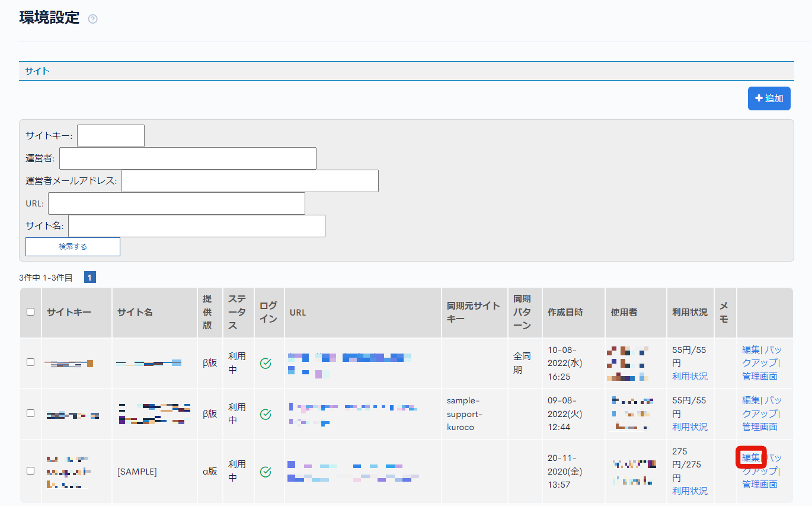Tick the select-all checkbox in the table header

point(31,312)
